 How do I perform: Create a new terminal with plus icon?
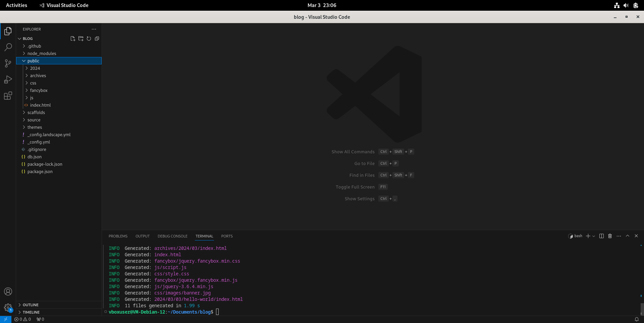588,236
